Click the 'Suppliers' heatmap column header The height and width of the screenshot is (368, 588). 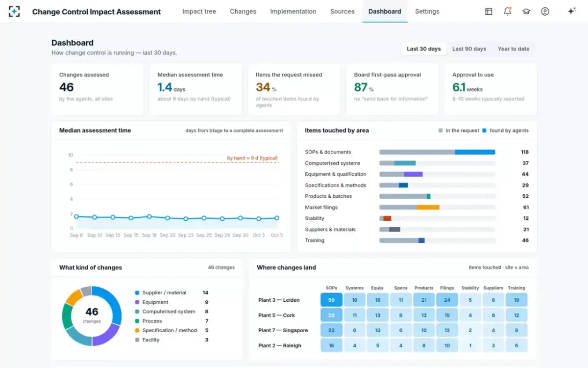click(493, 288)
